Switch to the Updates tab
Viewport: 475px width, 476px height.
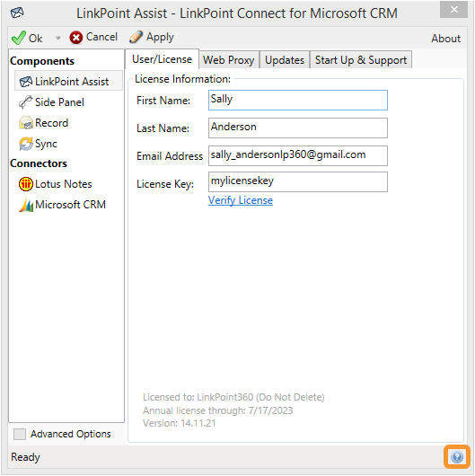(285, 60)
